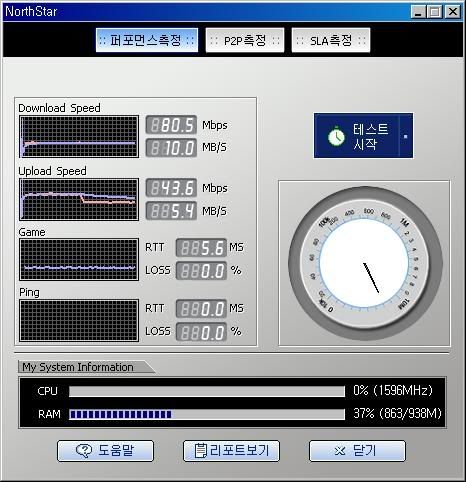Switch to the 퍼포먼스측정 tab
Image resolution: width=466 pixels, height=482 pixels.
pos(147,40)
